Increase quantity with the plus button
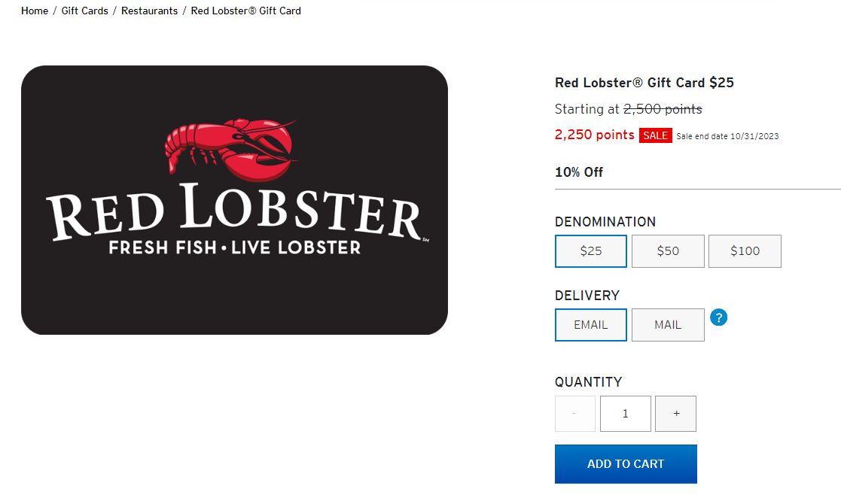 tap(675, 414)
